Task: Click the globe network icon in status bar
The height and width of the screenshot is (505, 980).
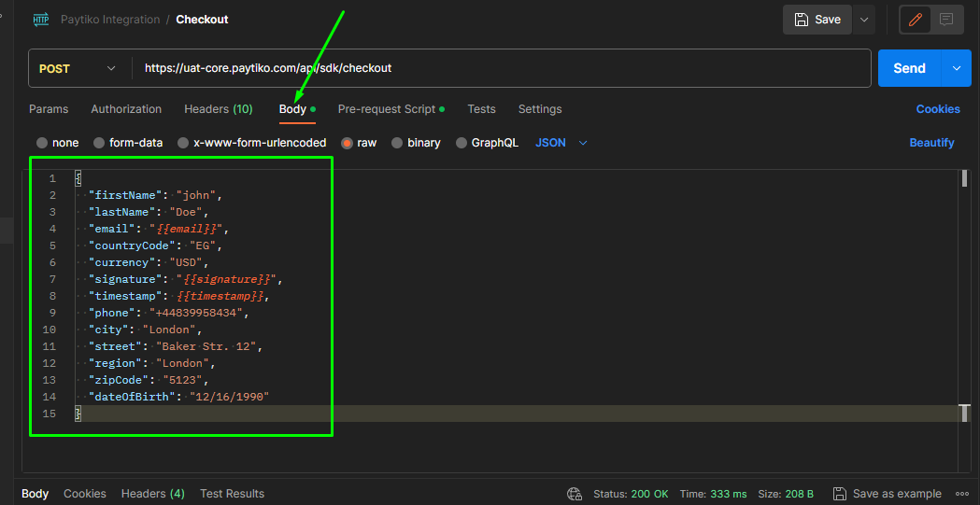Action: pos(575,494)
